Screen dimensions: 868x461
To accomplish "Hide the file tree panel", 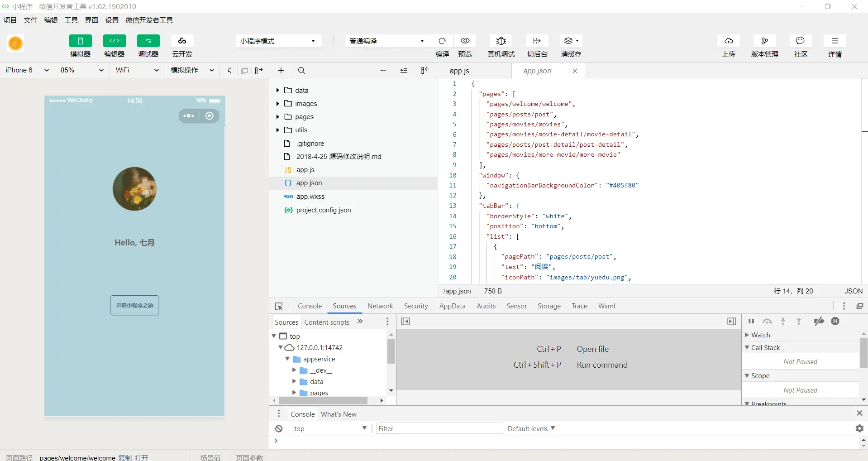I will tap(425, 70).
